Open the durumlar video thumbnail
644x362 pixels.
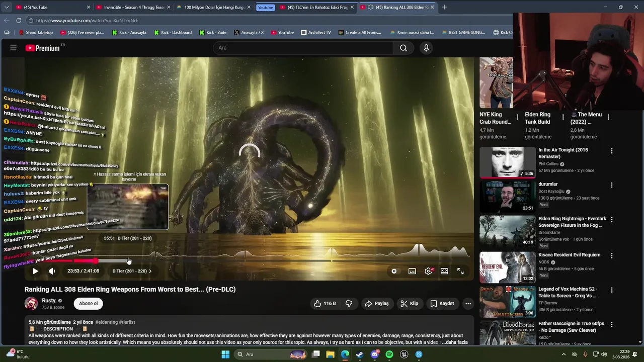click(x=507, y=196)
